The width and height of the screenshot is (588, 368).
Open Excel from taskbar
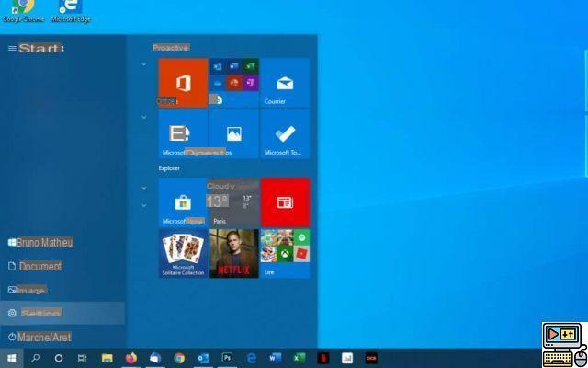(x=300, y=358)
